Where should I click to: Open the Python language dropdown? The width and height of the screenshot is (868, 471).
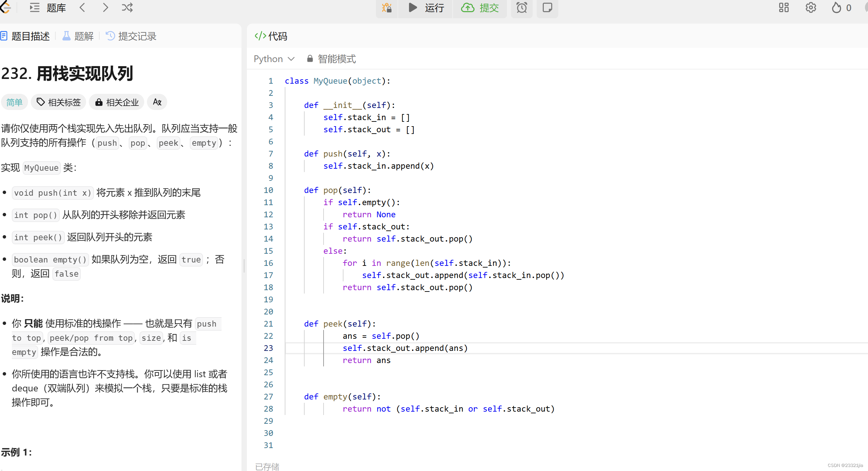pos(274,59)
